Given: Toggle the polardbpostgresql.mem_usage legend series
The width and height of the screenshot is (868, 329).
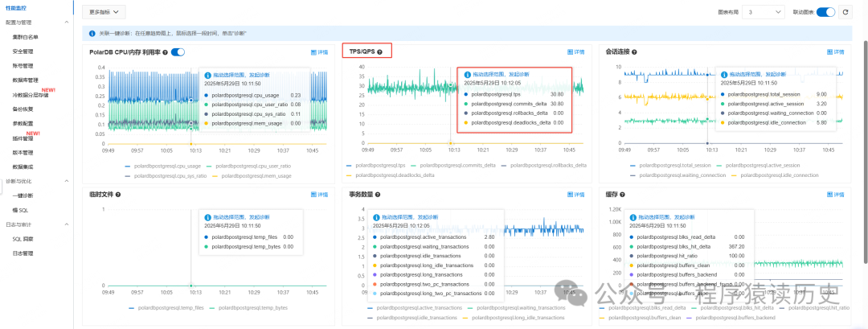Looking at the screenshot, I should 252,175.
